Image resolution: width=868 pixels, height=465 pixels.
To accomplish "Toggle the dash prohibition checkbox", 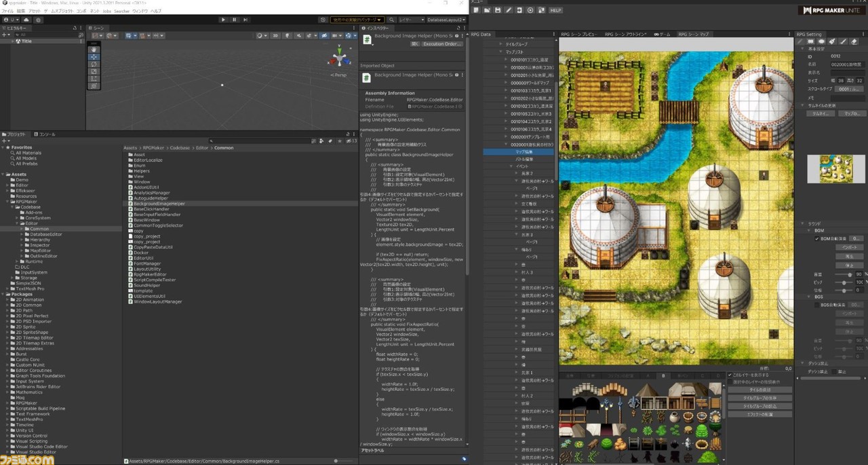I will pos(834,371).
